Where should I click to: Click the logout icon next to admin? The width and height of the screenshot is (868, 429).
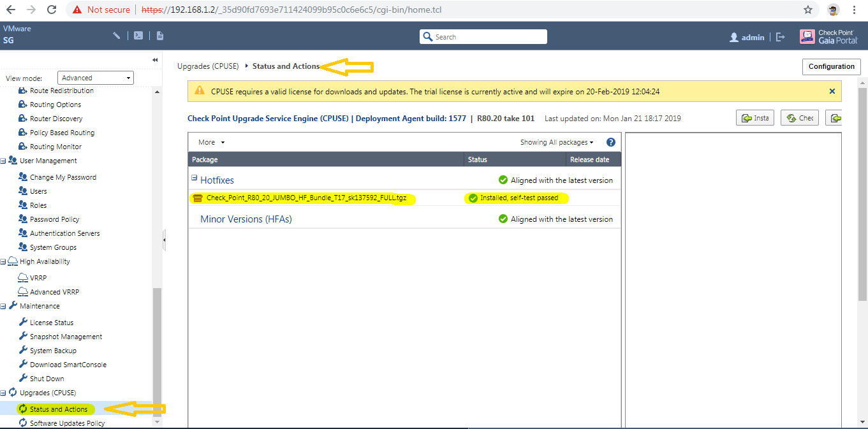coord(780,37)
